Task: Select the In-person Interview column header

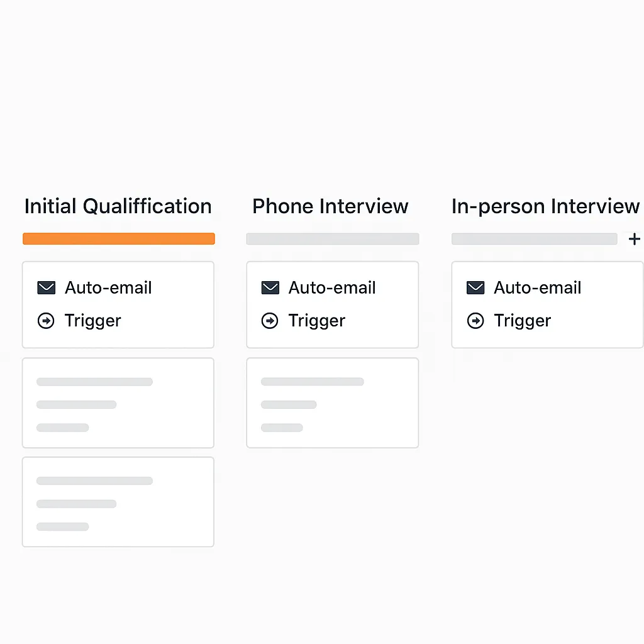Action: click(x=545, y=206)
